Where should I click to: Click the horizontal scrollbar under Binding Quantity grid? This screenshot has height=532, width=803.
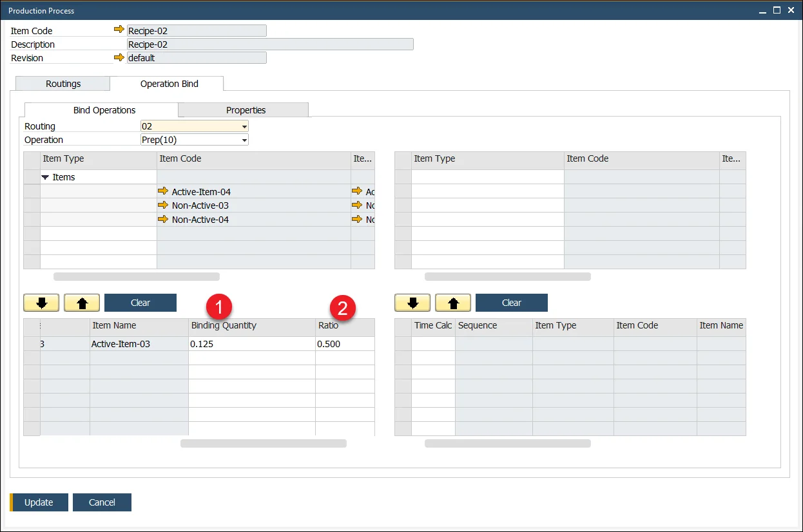(x=263, y=443)
